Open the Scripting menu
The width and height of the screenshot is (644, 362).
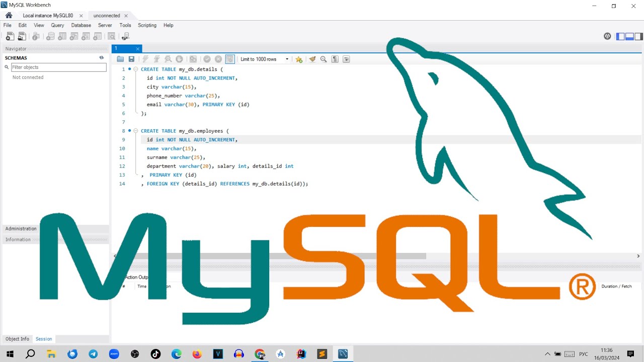coord(147,25)
